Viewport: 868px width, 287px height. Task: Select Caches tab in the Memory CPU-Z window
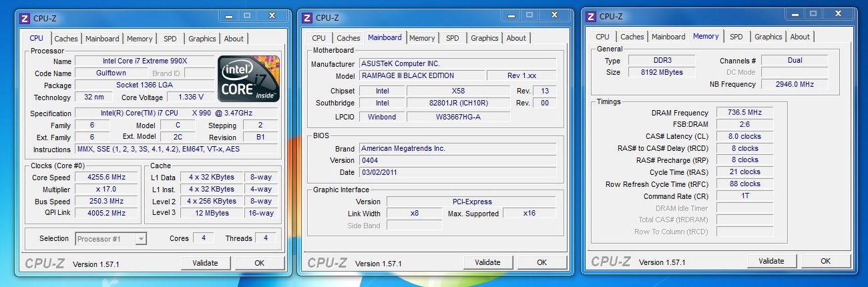pos(632,37)
